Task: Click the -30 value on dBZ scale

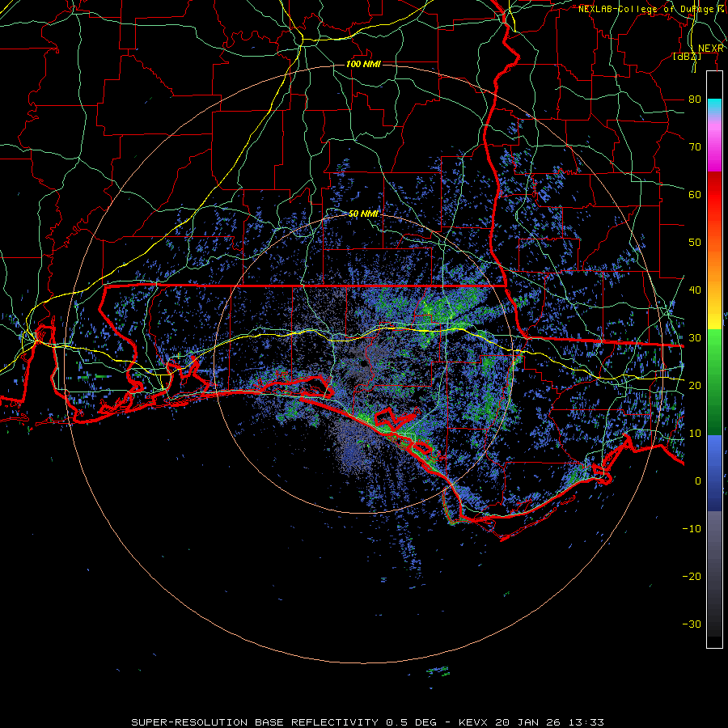Action: [692, 624]
